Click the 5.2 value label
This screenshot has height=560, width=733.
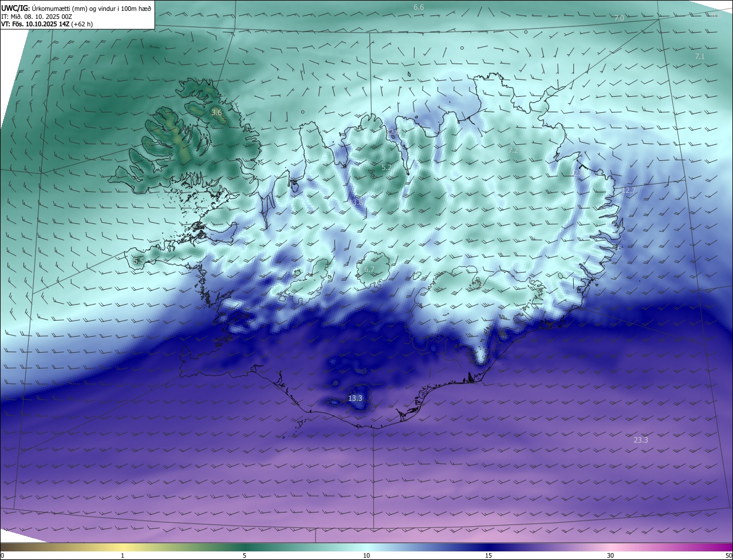(x=387, y=168)
